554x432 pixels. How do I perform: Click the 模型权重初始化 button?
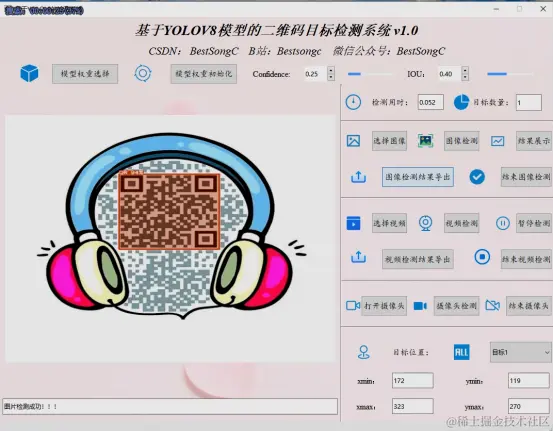(204, 74)
